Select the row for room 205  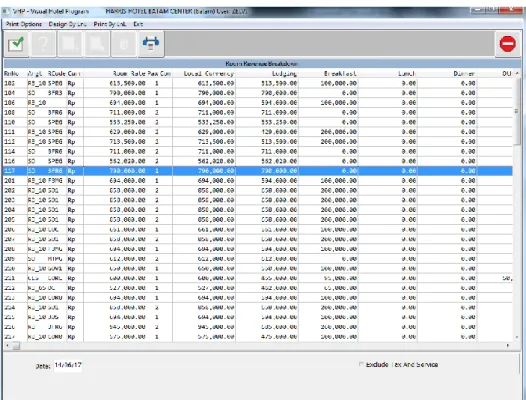coord(258,219)
